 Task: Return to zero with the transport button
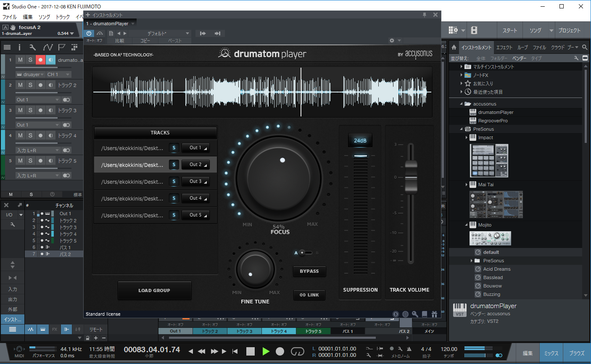pos(235,351)
